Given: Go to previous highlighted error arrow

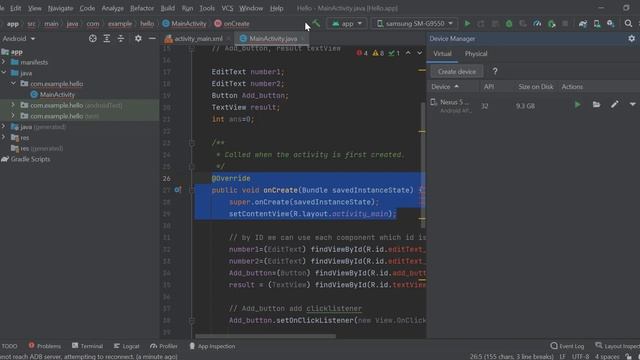Looking at the screenshot, I should coord(408,53).
